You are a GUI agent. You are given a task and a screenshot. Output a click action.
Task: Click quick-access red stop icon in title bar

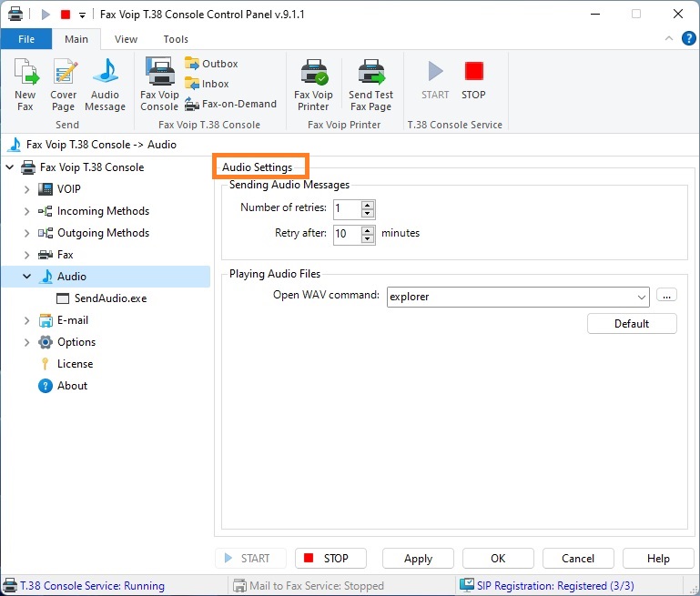66,15
